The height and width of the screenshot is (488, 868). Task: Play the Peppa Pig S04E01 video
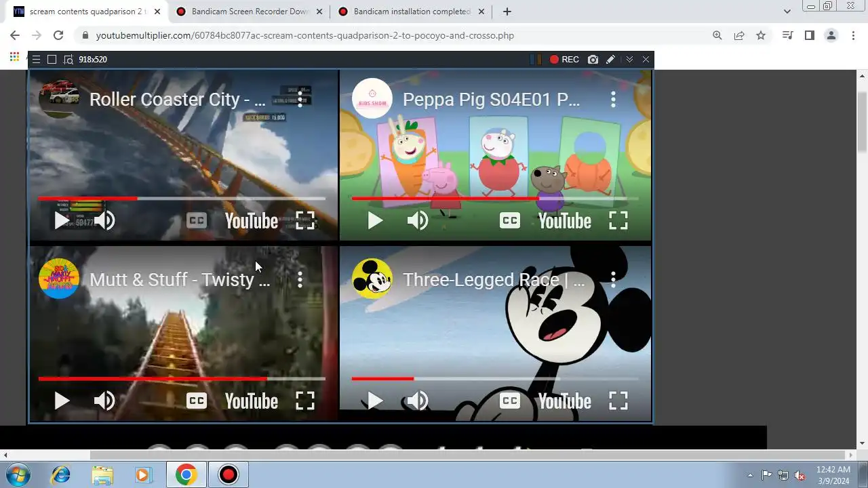click(375, 220)
